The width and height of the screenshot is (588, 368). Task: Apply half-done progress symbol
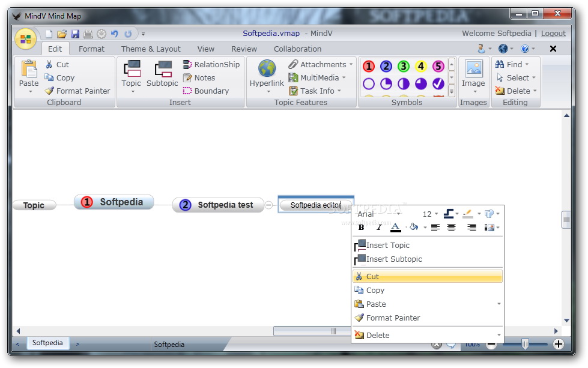(x=404, y=83)
